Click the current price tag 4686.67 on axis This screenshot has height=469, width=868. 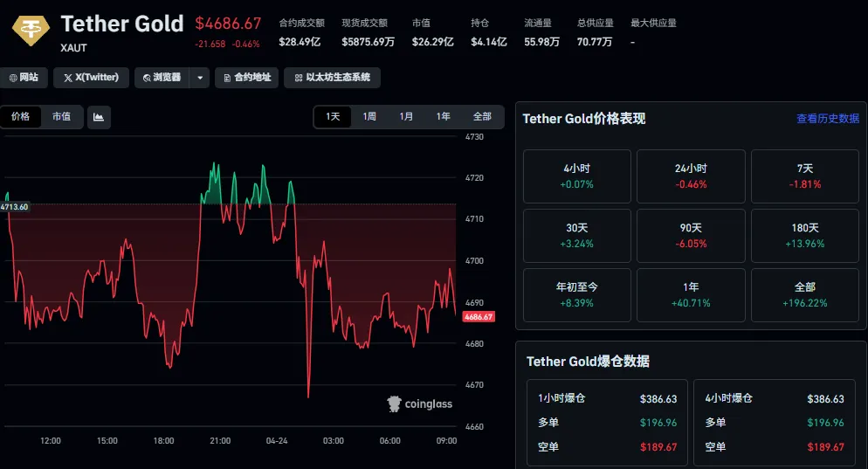coord(479,317)
